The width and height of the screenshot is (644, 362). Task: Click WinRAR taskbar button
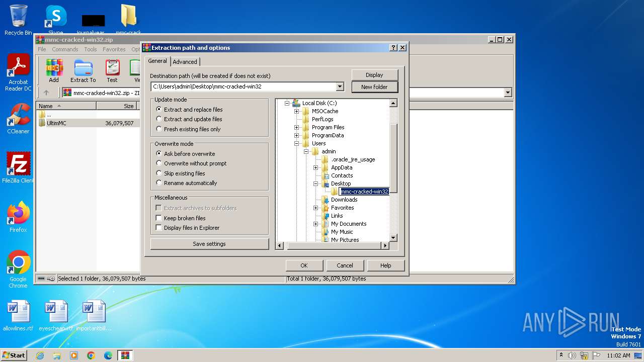coord(125,355)
